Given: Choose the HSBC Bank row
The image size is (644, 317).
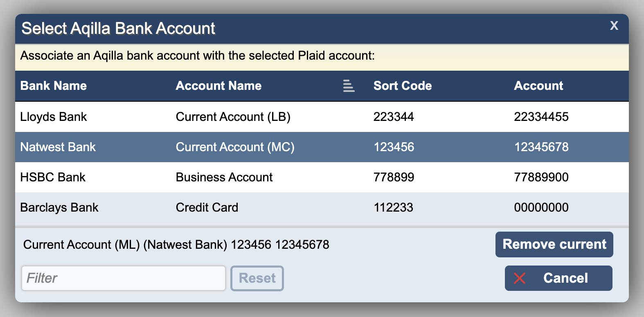Looking at the screenshot, I should pyautogui.click(x=53, y=177).
